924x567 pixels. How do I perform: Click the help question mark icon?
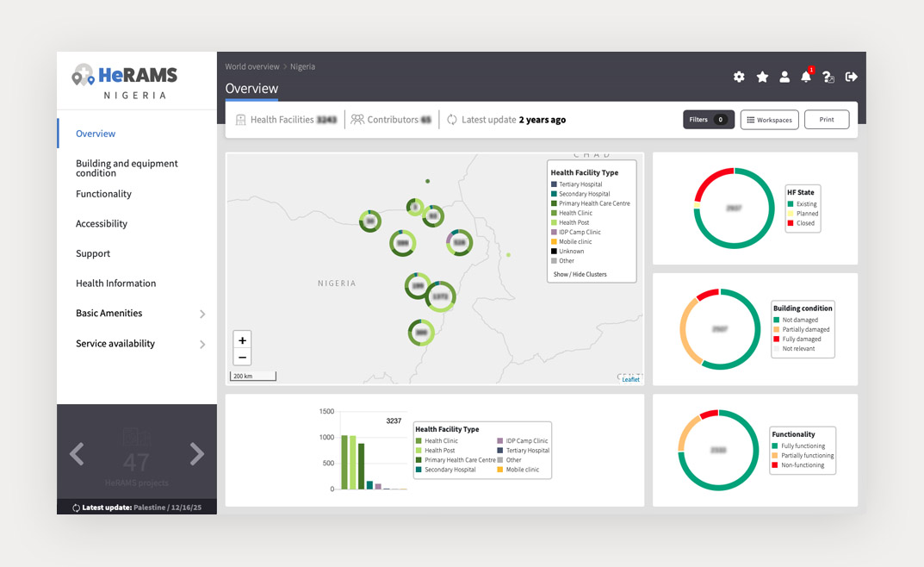[828, 77]
